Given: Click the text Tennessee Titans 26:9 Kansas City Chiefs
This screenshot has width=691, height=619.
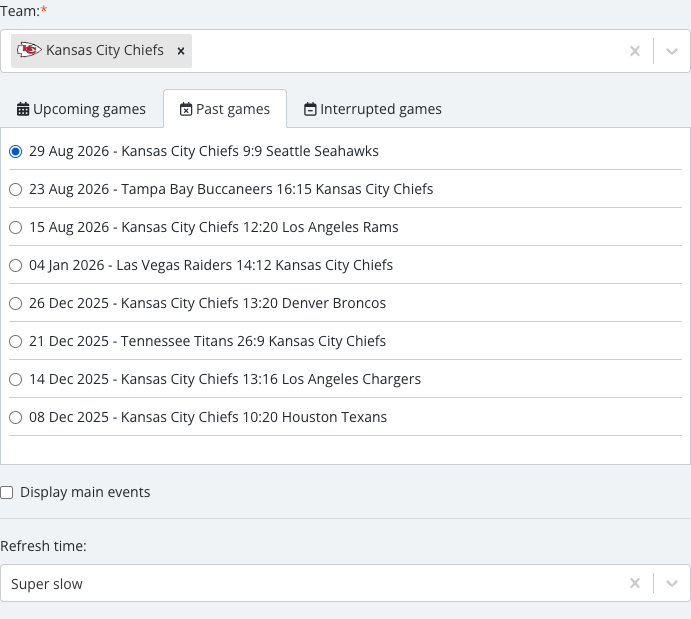Looking at the screenshot, I should pos(253,341).
